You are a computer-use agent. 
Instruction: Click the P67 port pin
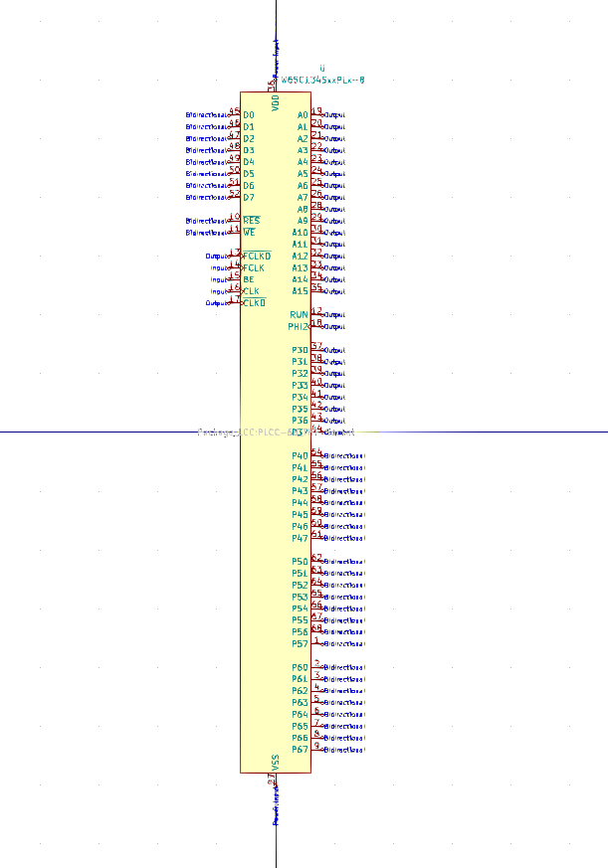pos(300,749)
